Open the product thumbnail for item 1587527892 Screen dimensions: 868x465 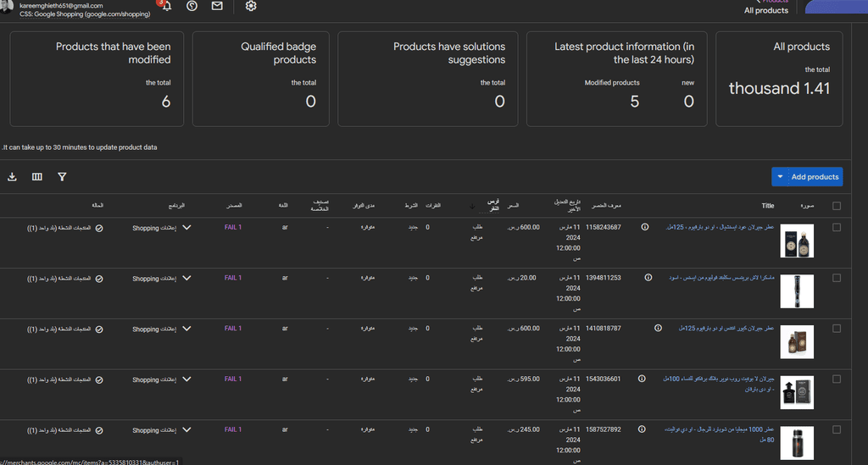(x=797, y=443)
